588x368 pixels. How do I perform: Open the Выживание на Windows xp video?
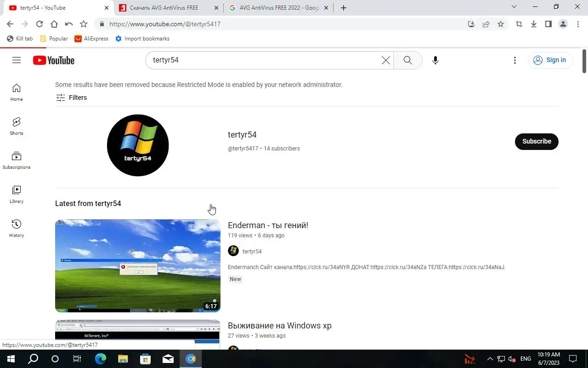click(279, 326)
